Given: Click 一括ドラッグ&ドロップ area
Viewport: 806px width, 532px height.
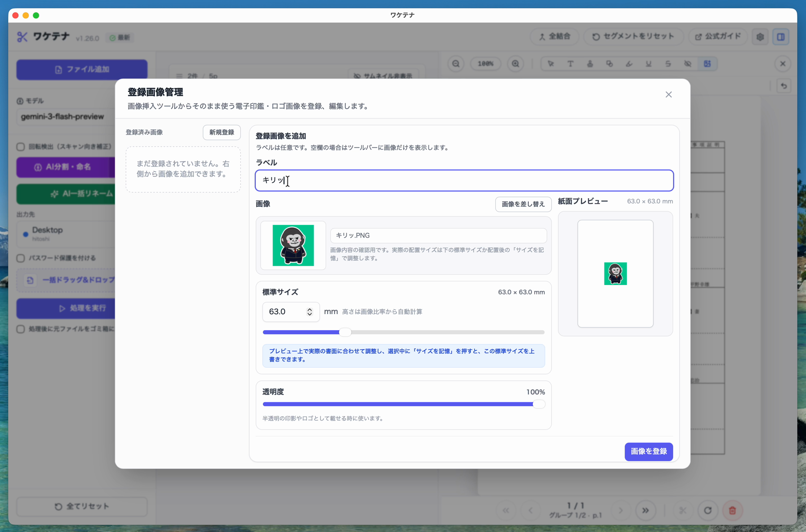Looking at the screenshot, I should point(66,280).
